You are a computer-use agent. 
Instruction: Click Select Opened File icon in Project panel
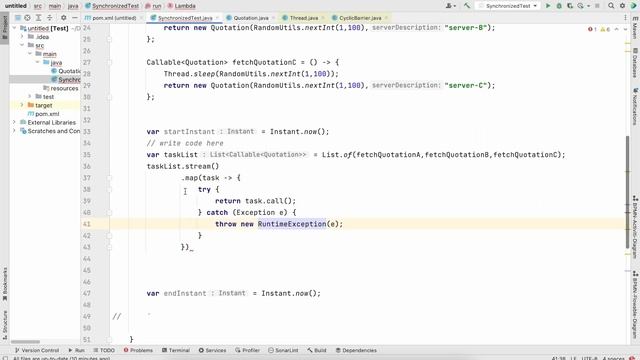[x=27, y=18]
